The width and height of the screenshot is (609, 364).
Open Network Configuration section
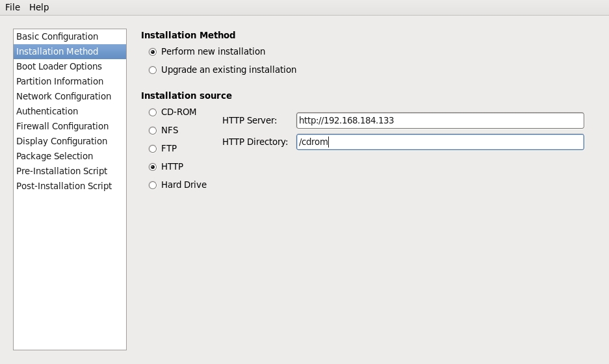pos(70,96)
